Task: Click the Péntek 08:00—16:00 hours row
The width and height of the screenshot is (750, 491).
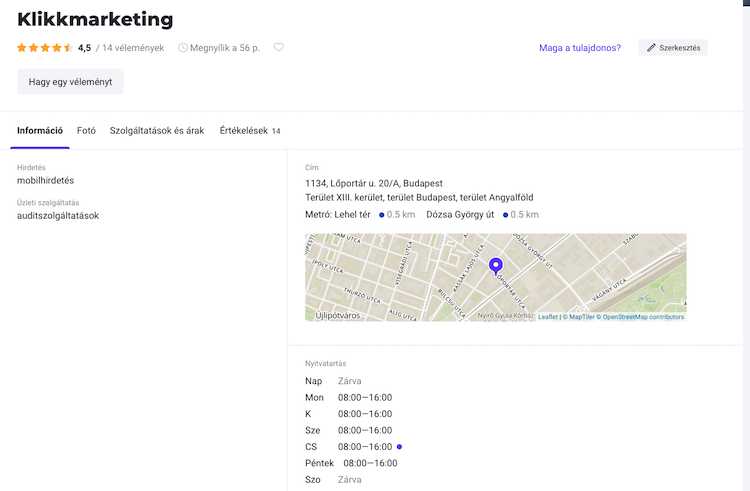Action: [351, 463]
